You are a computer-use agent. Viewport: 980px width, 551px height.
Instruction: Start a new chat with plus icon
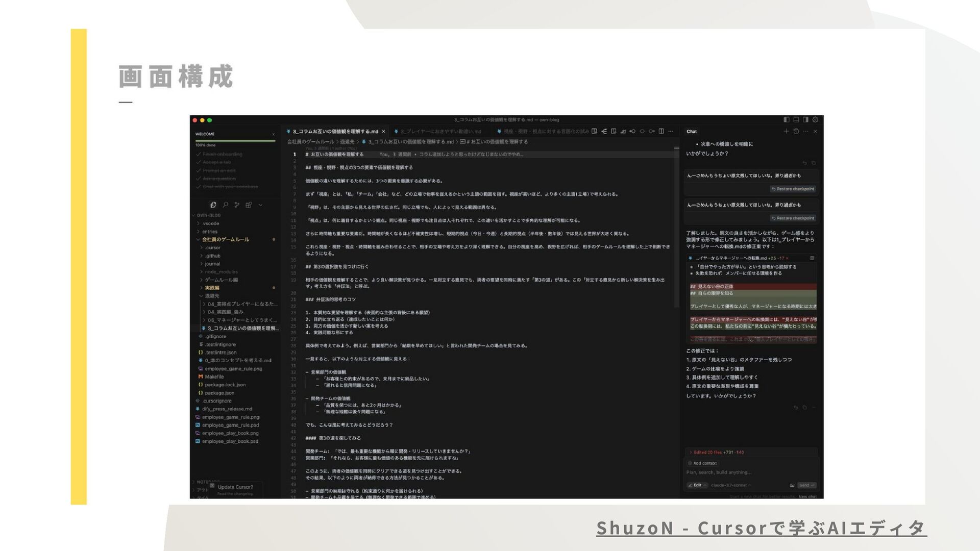(786, 132)
